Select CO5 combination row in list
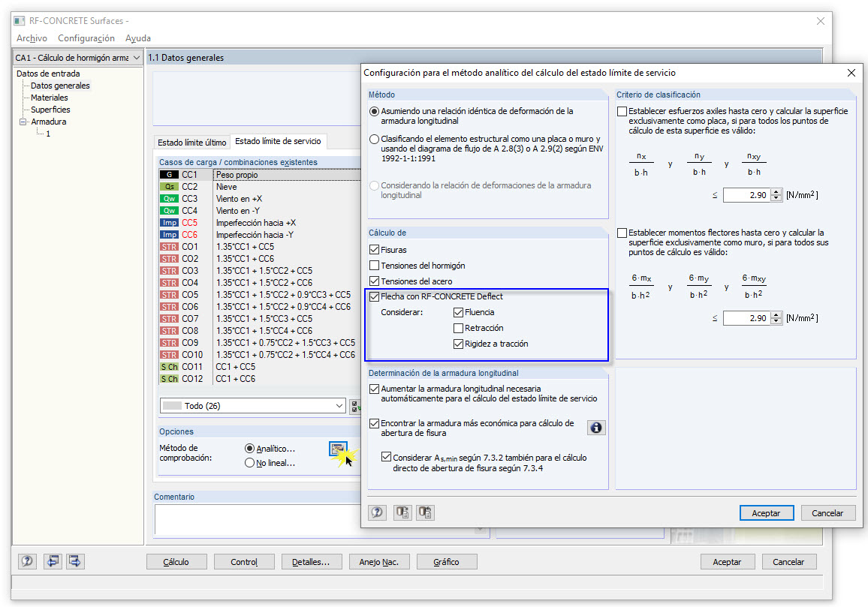 tap(260, 295)
